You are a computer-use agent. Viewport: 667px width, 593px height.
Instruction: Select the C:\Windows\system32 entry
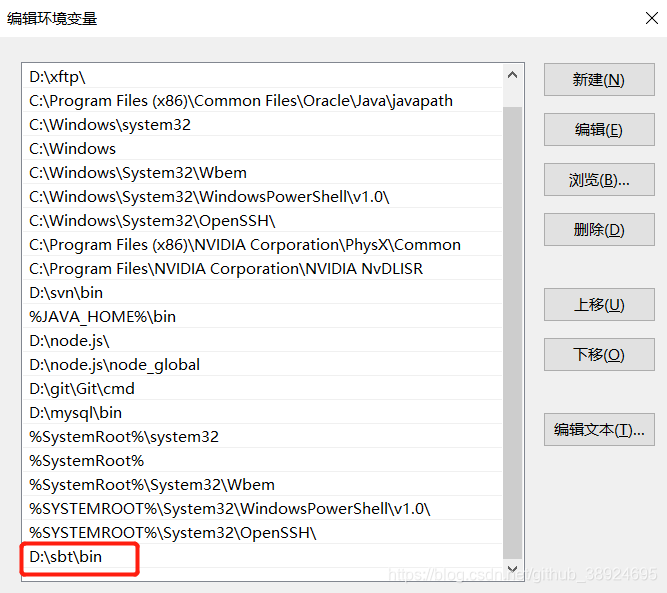(x=262, y=125)
